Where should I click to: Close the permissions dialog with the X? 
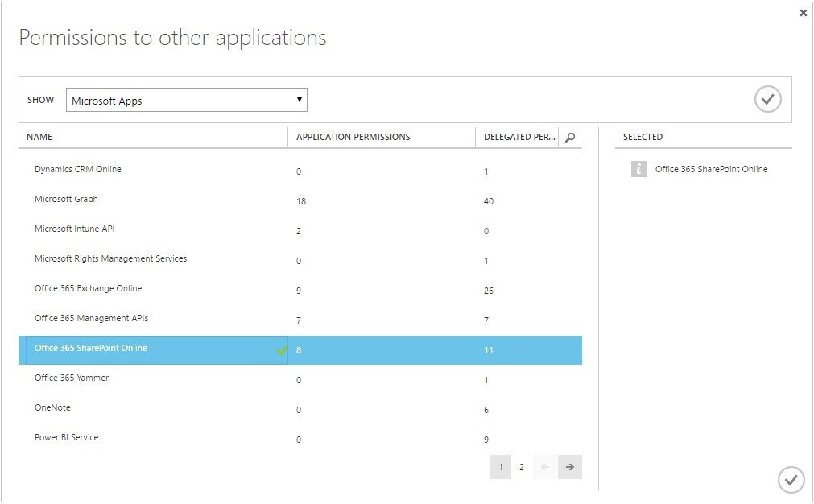click(803, 13)
